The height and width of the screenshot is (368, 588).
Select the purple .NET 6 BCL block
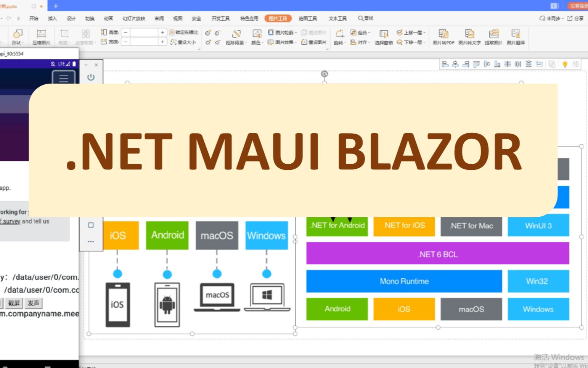coord(438,253)
